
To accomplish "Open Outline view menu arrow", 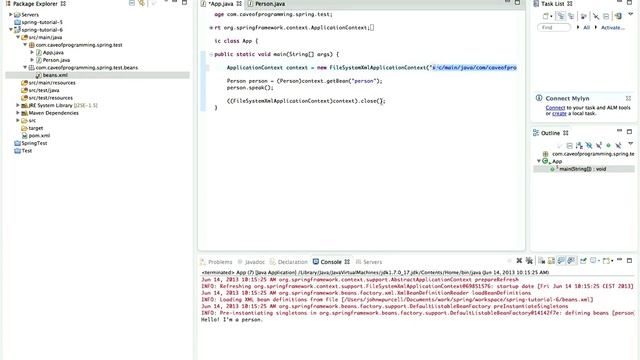I will click(x=631, y=144).
